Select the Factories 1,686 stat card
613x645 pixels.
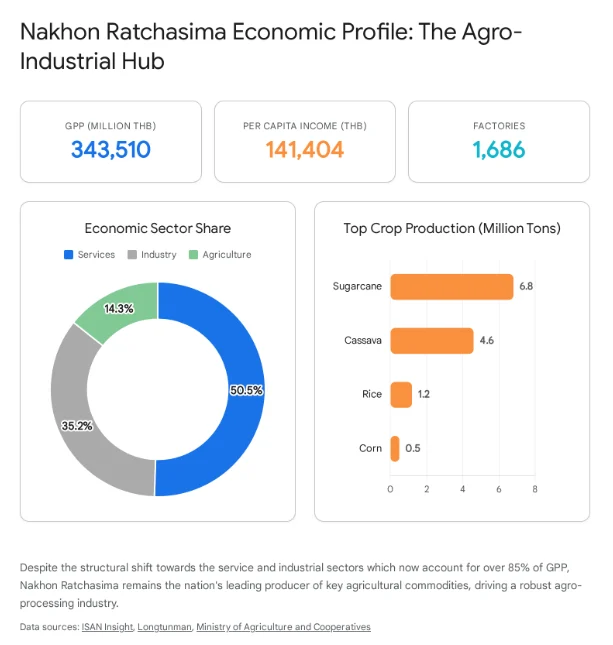499,142
